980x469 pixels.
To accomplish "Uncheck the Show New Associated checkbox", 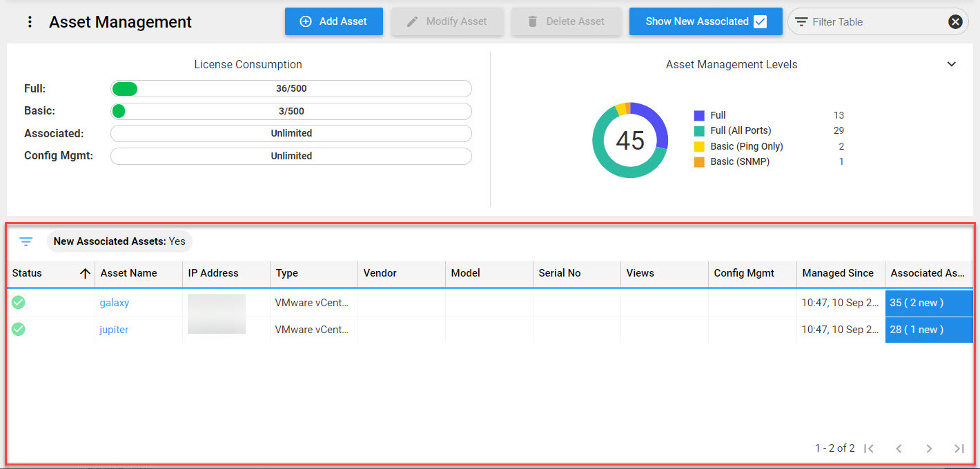I will (x=761, y=21).
